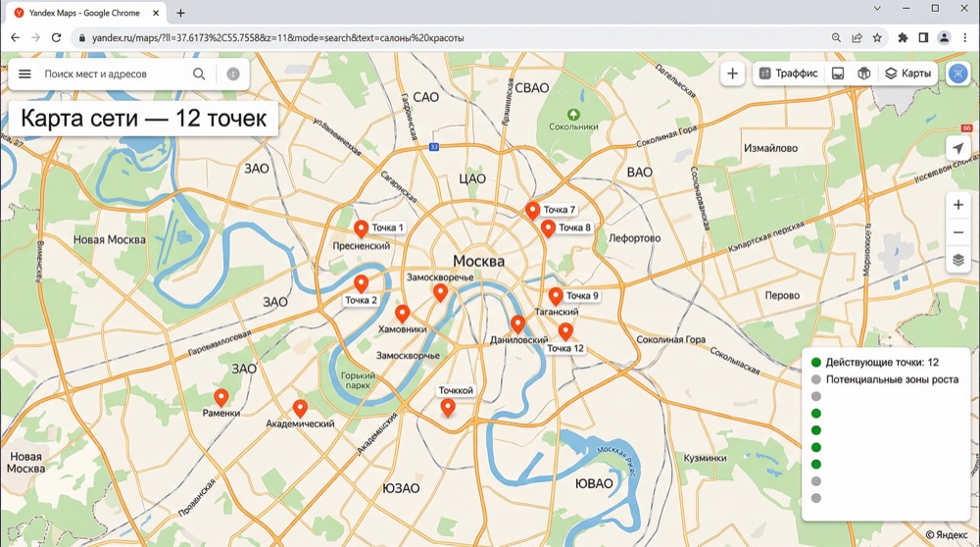The height and width of the screenshot is (547, 980).
Task: Open a new browser tab
Action: 180,13
